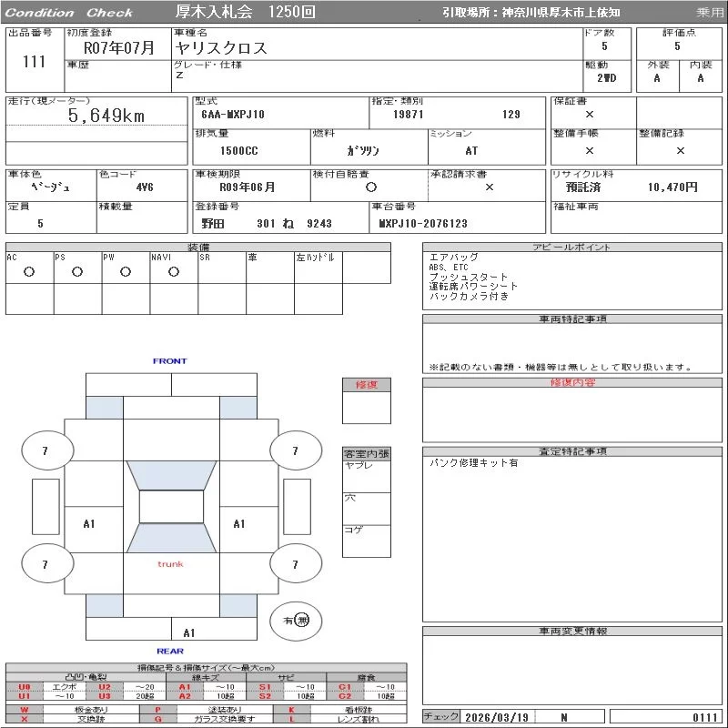This screenshot has width=728, height=728.
Task: Click the '車両特記事項' section header
Action: [x=572, y=319]
